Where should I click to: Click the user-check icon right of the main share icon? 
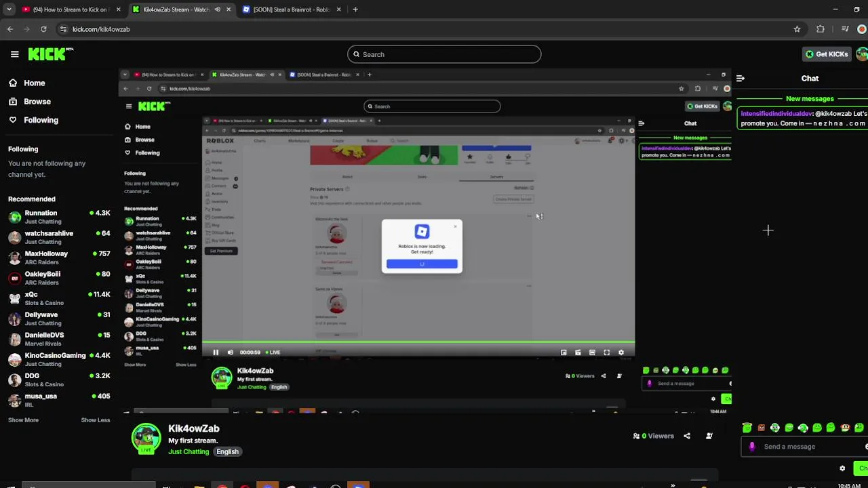[709, 436]
